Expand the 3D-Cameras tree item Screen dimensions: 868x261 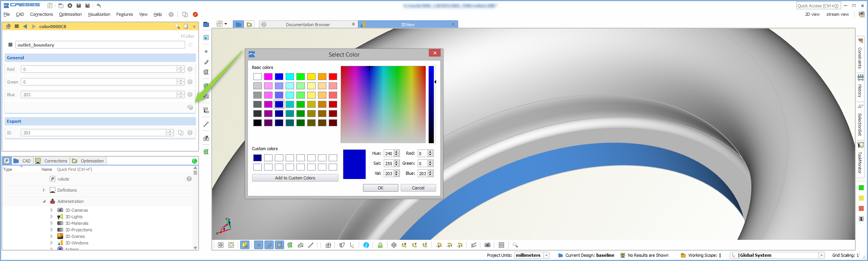(52, 210)
